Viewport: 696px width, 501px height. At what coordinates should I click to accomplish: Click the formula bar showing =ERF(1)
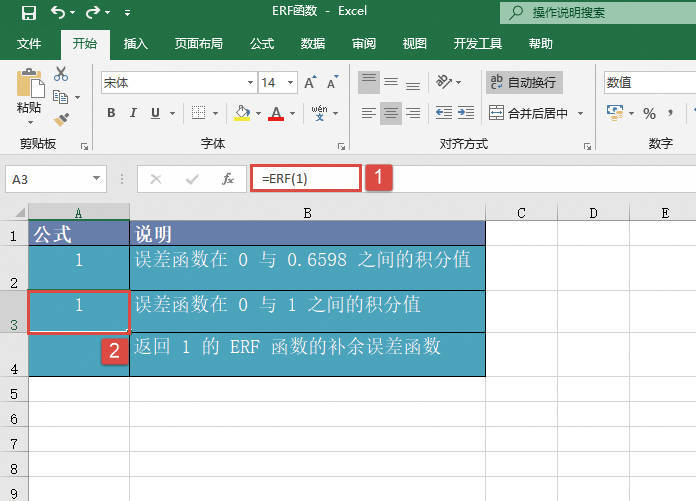(305, 179)
